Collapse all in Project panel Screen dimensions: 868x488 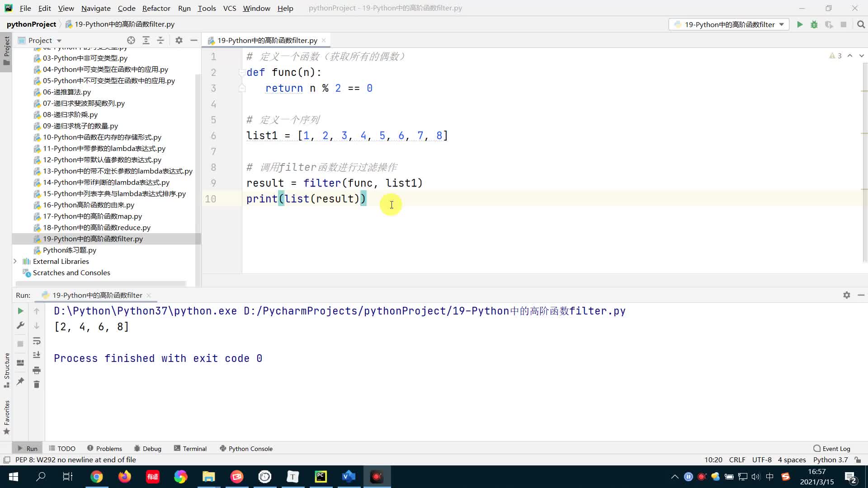point(160,40)
